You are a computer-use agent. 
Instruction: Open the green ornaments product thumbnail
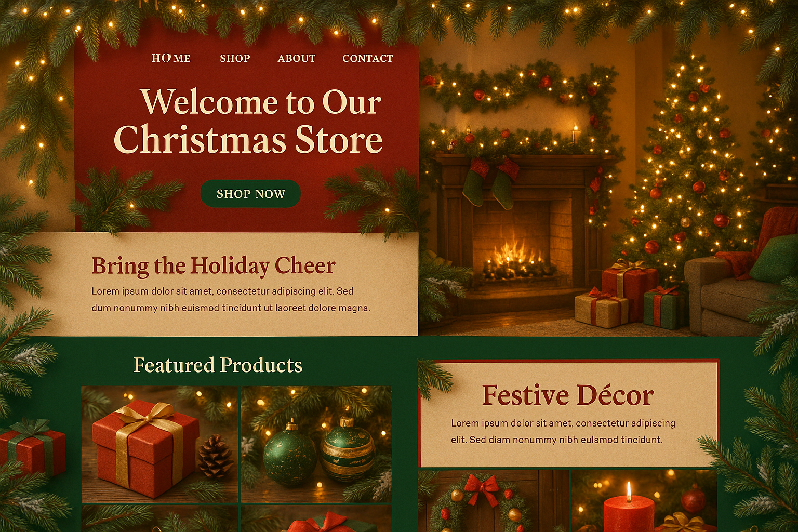316,444
